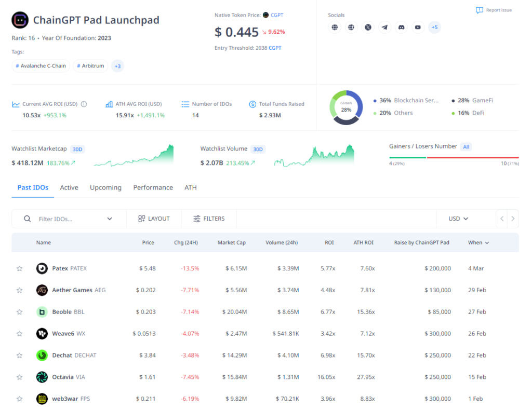This screenshot has height=409, width=532.
Task: Select the Avalanche C-Chain tag
Action: pyautogui.click(x=41, y=66)
